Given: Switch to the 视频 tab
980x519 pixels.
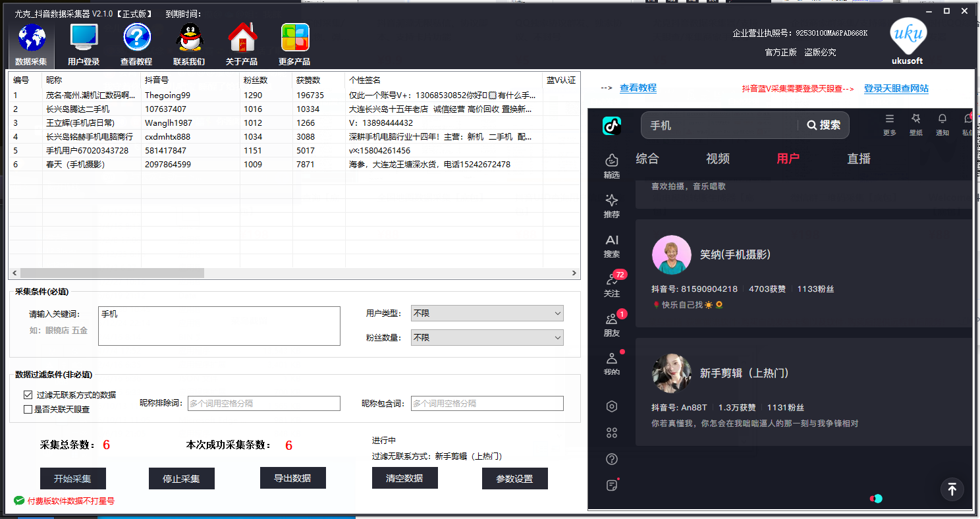Looking at the screenshot, I should click(718, 159).
